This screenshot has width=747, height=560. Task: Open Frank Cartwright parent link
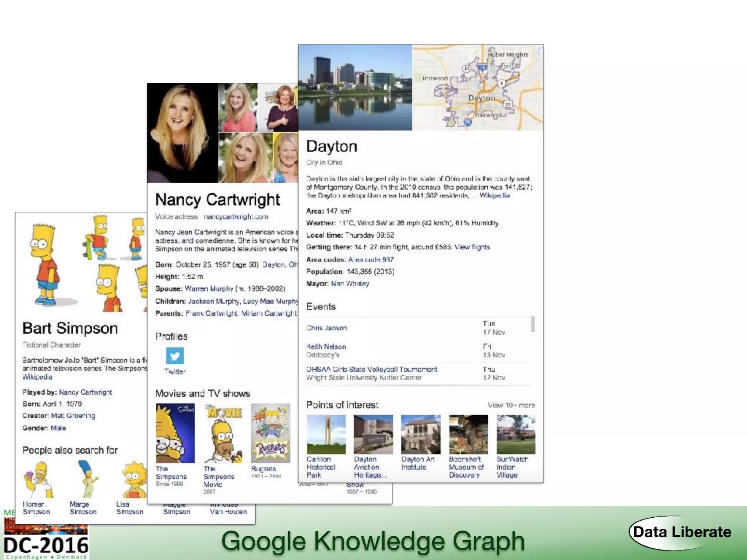212,314
